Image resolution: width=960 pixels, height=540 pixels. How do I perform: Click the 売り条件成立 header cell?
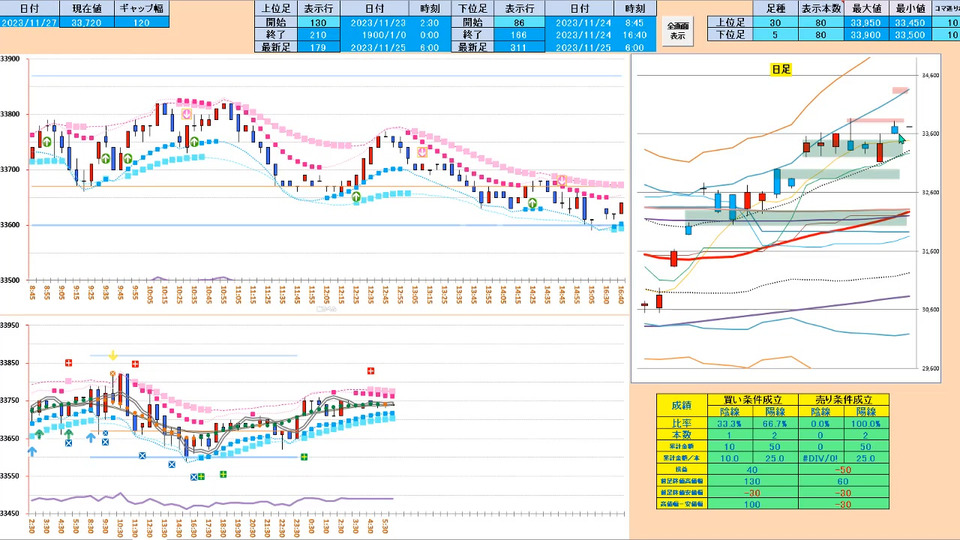844,399
